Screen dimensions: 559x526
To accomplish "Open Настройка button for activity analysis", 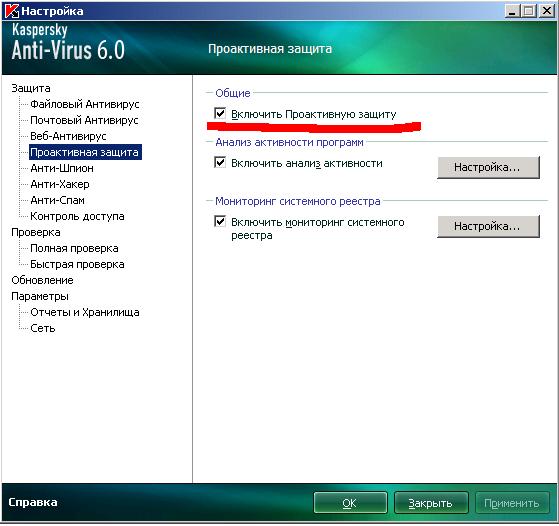I will click(488, 167).
